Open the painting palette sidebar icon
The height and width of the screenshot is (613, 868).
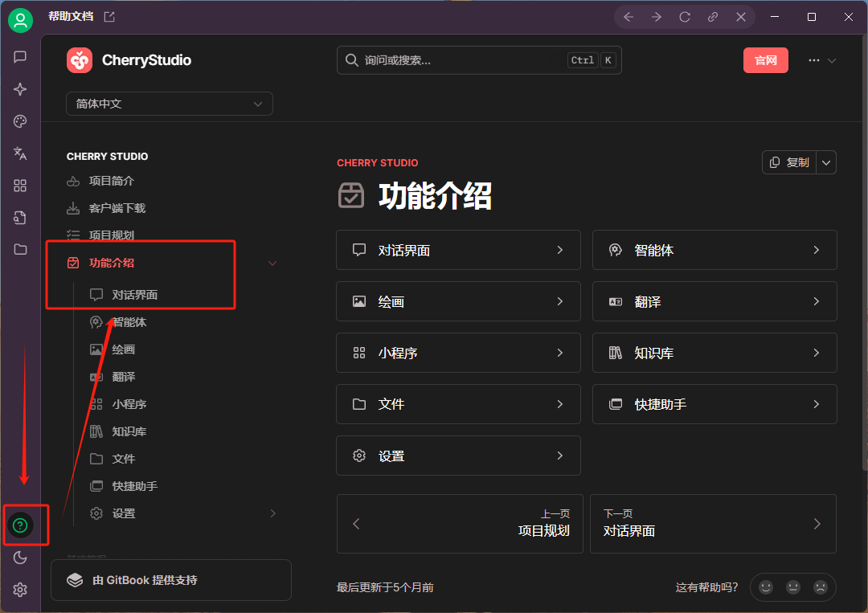click(x=20, y=121)
